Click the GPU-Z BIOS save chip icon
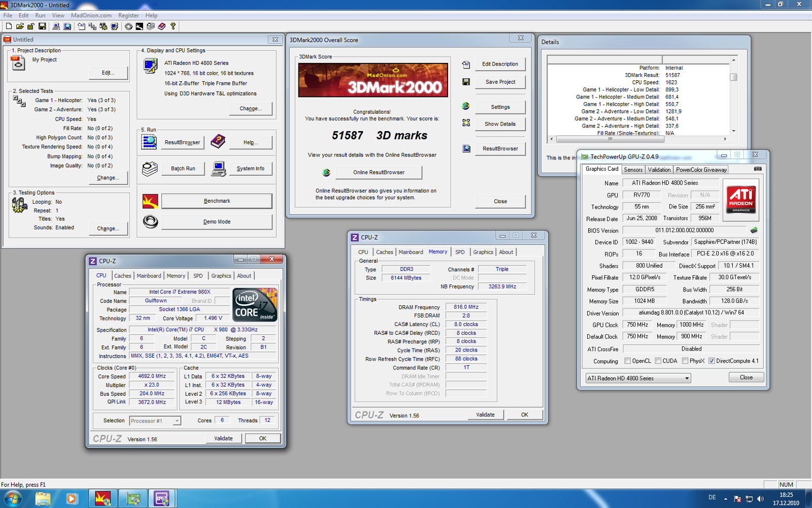Image resolution: width=812 pixels, height=508 pixels. tap(754, 230)
